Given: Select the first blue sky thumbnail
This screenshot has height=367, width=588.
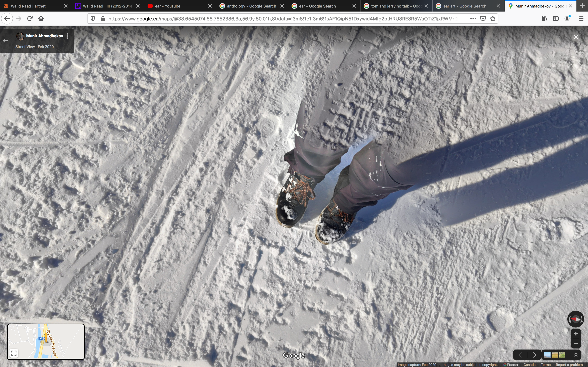Looking at the screenshot, I should click(x=547, y=355).
